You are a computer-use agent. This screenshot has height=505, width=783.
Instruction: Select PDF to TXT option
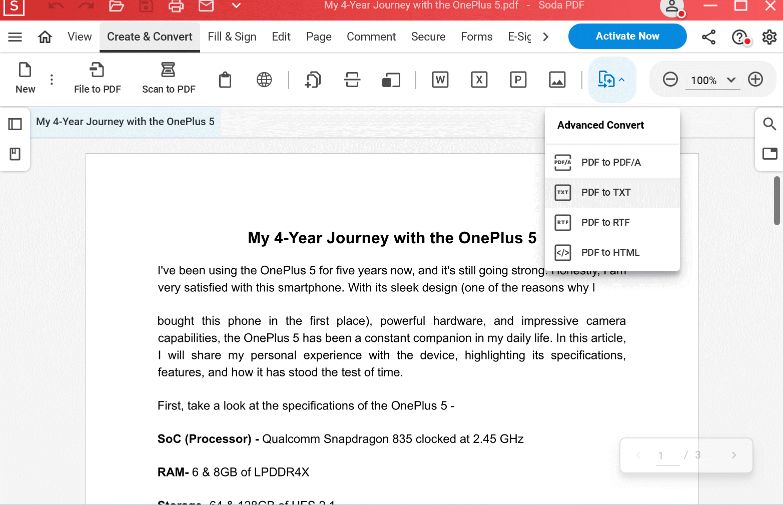click(x=612, y=193)
